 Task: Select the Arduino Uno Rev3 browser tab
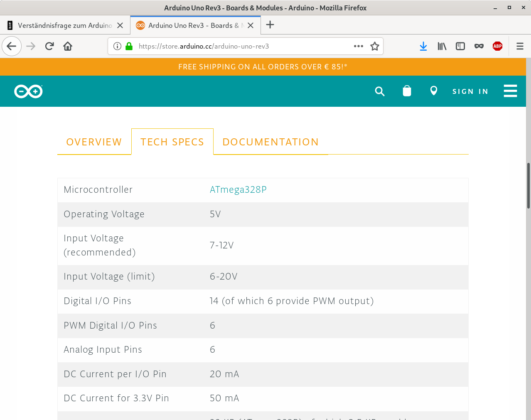point(195,25)
